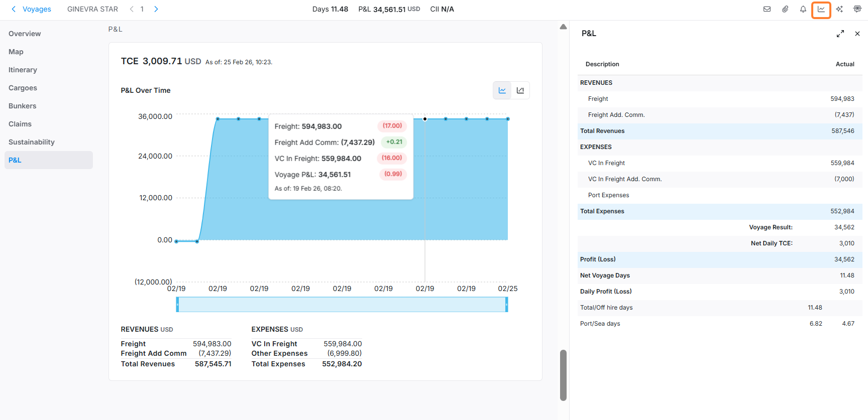Switch chart to bar view
Viewport: 868px width, 420px height.
(x=520, y=90)
